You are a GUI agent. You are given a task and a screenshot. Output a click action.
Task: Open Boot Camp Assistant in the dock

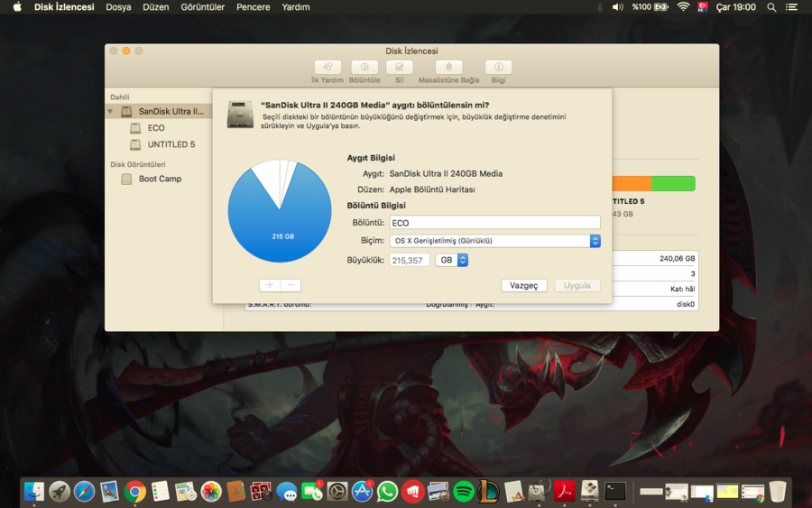click(x=590, y=491)
